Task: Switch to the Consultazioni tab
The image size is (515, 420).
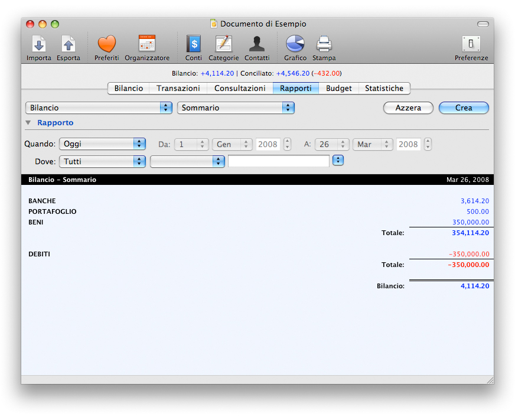Action: (x=240, y=89)
